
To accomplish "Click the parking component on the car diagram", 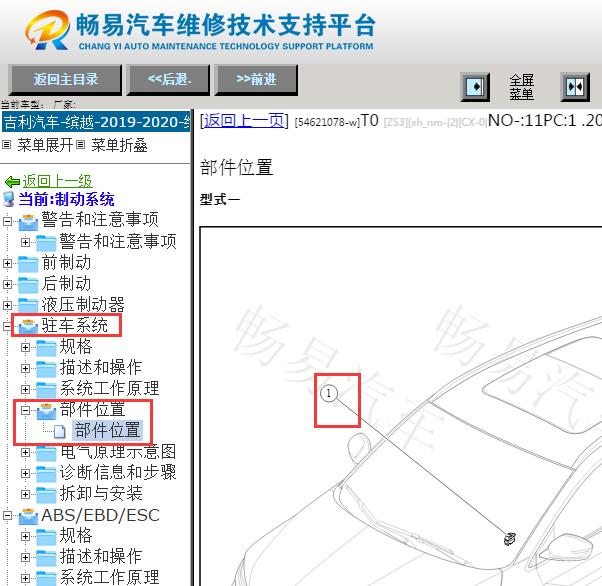I will tap(510, 538).
